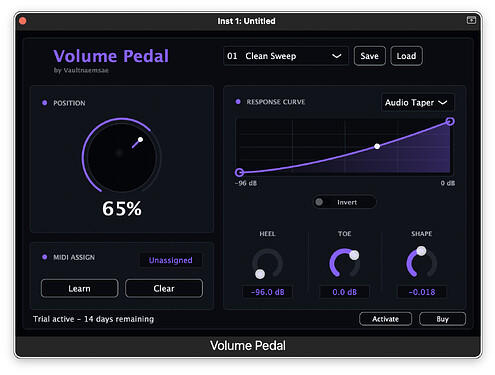Click the POSITION section label
This screenshot has width=495, height=375.
coord(69,103)
